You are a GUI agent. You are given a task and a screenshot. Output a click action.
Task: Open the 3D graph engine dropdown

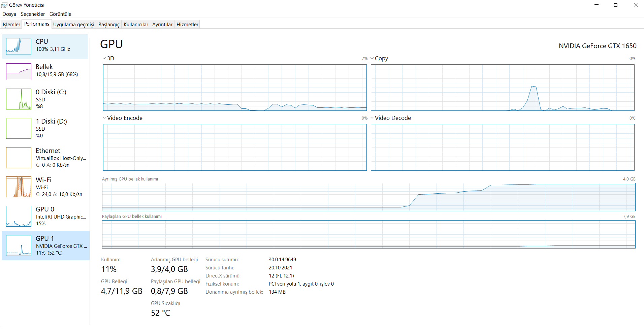pos(104,58)
